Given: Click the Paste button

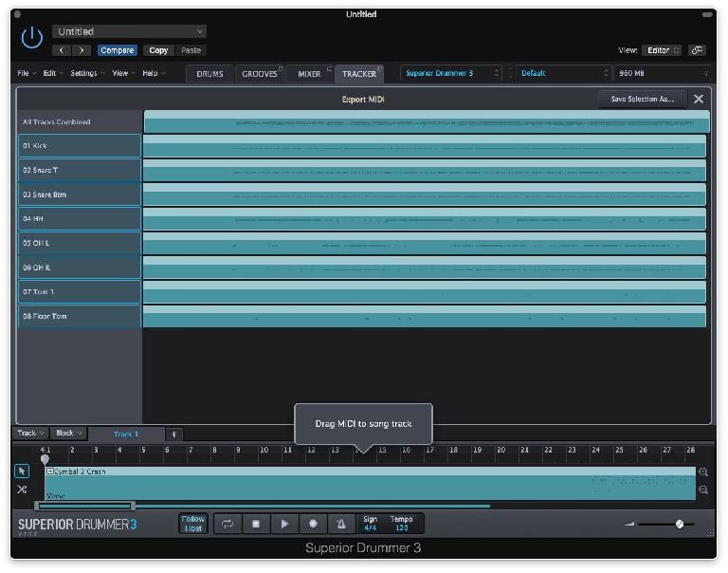Looking at the screenshot, I should coord(191,50).
